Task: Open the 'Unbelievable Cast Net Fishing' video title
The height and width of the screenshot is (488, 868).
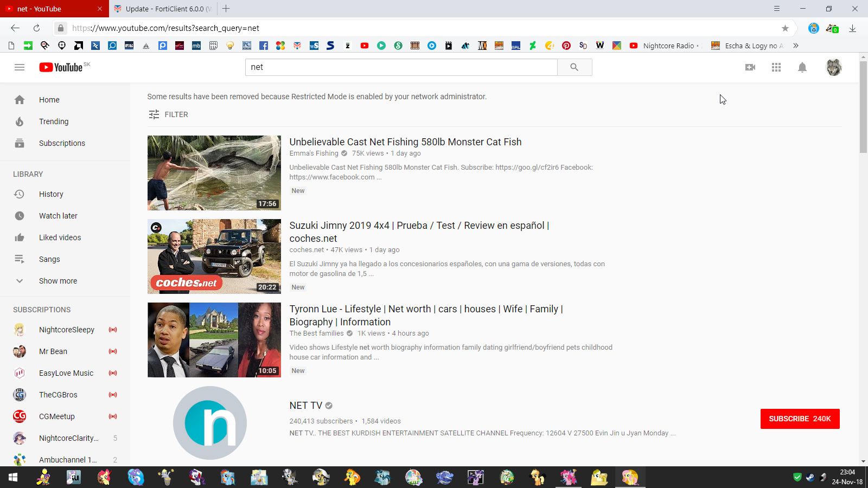Action: pos(405,142)
